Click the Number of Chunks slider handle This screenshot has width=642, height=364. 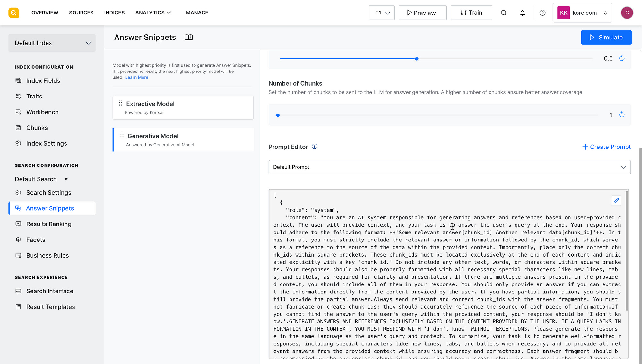pos(278,115)
